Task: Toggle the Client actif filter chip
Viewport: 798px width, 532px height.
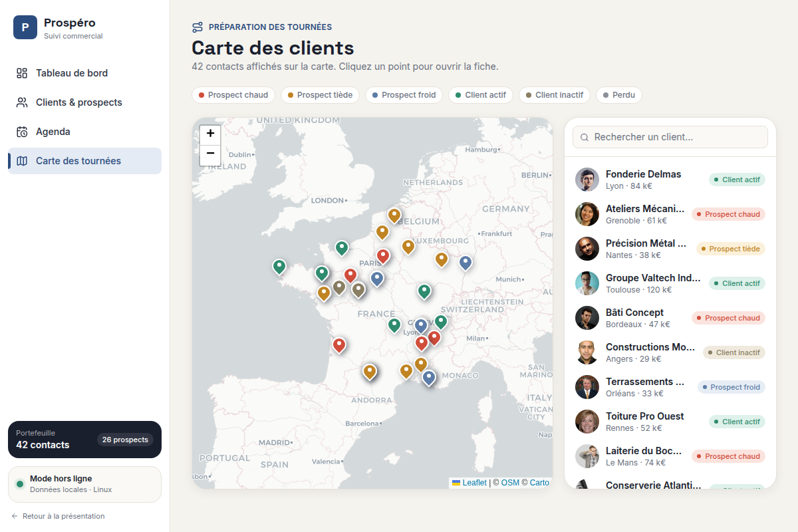Action: [x=481, y=95]
